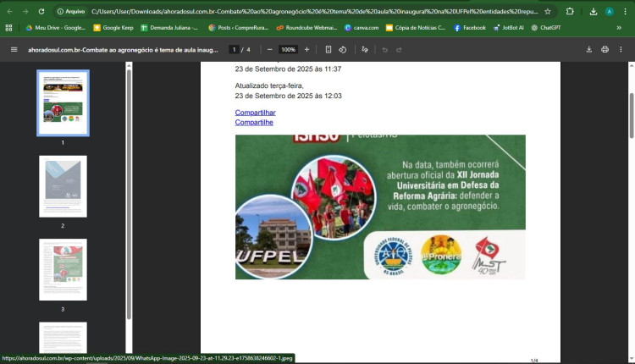The image size is (635, 364).
Task: Open the Chrome apps grid shortcut
Action: click(9, 28)
